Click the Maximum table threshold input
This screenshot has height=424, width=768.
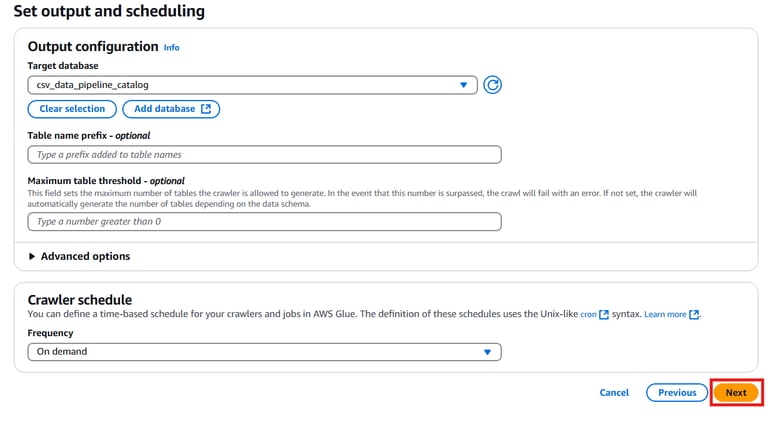[x=264, y=221]
